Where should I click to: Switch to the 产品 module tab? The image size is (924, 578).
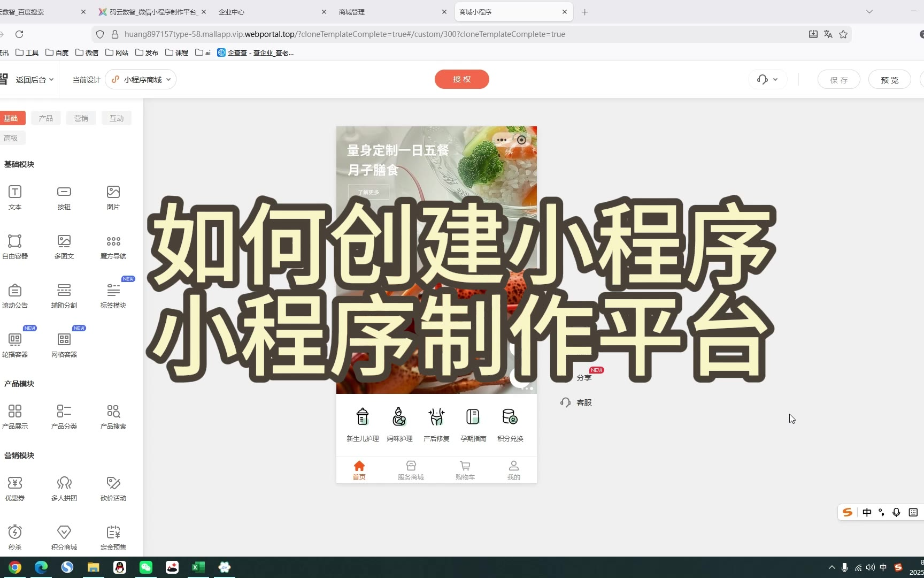46,118
